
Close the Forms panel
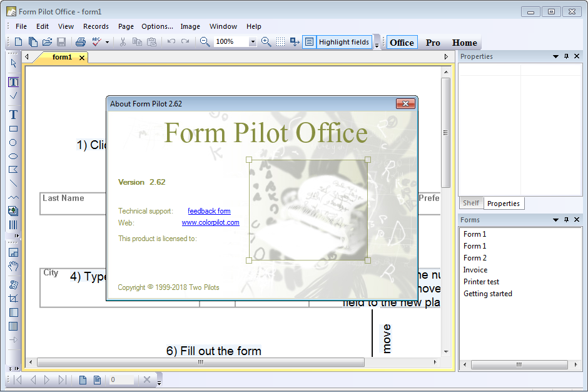coord(577,220)
